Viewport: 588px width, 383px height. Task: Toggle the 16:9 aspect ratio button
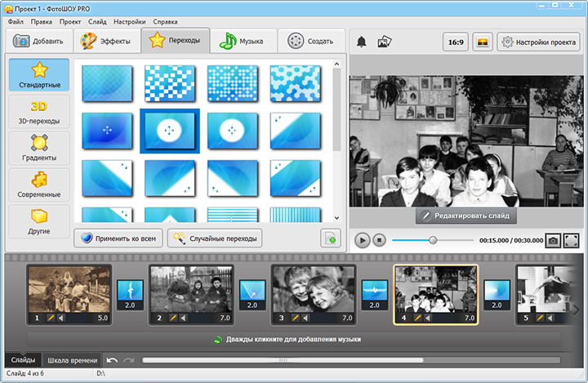coord(455,42)
